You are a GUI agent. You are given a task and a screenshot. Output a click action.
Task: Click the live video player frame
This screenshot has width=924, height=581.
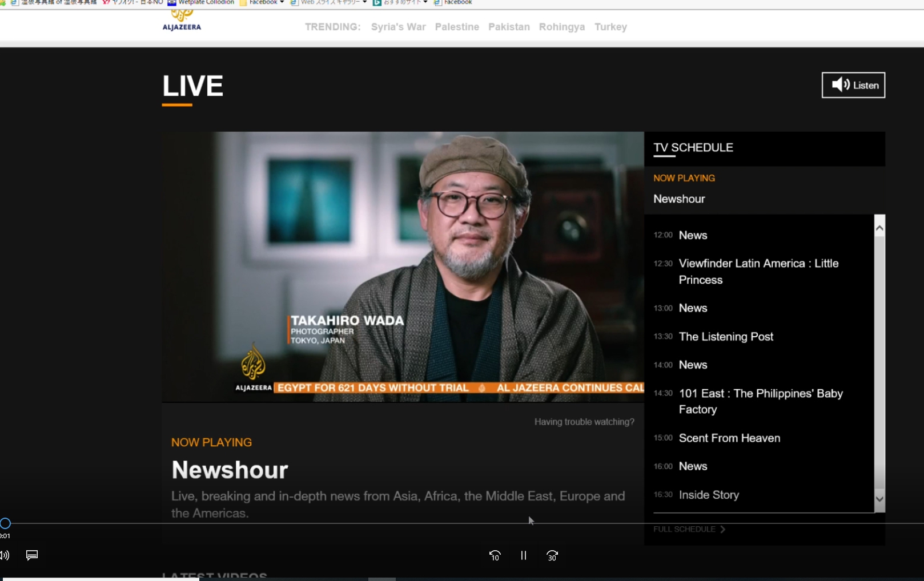[403, 267]
